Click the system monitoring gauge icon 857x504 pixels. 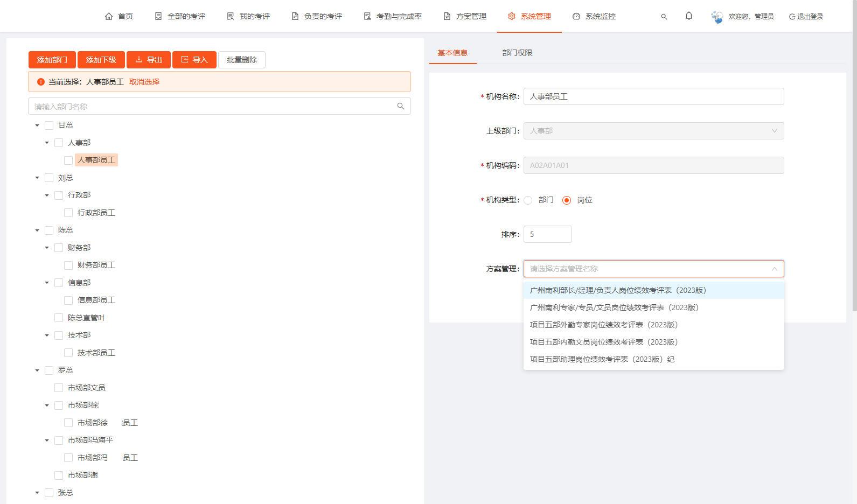tap(576, 16)
